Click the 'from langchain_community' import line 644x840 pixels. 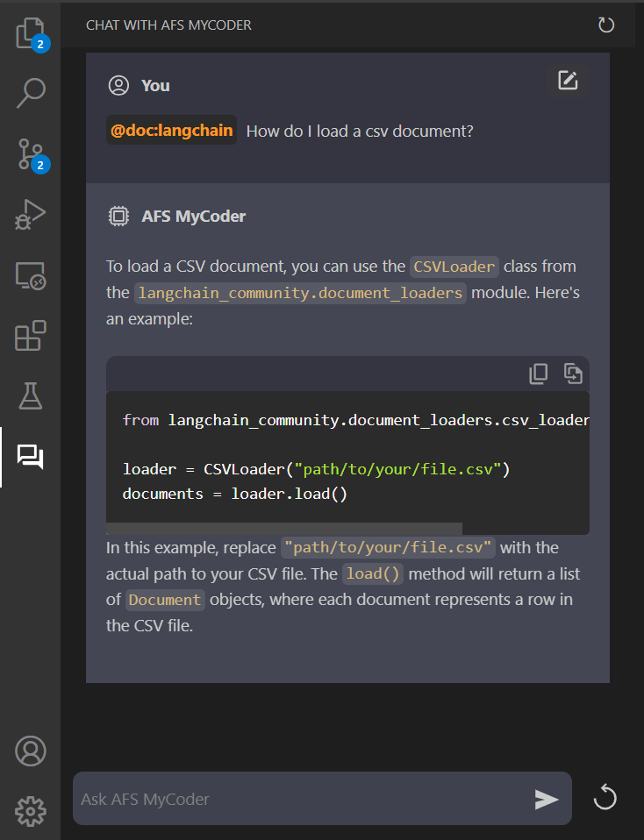coord(355,420)
